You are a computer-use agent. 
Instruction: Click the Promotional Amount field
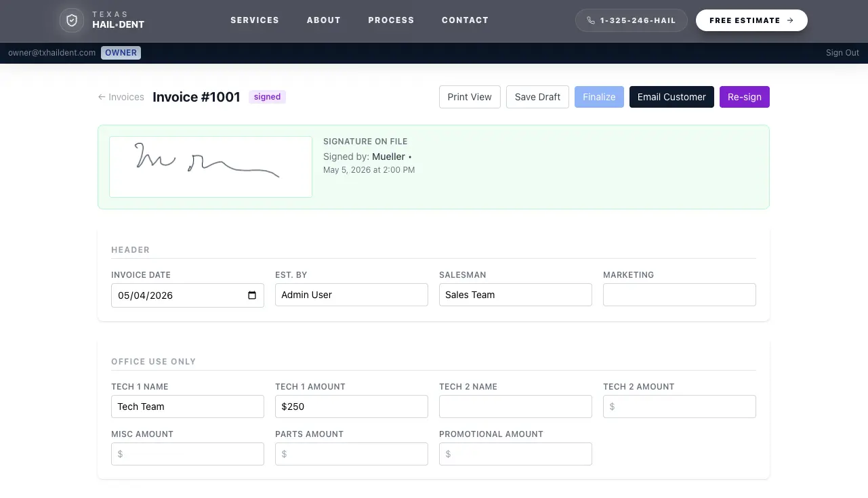click(516, 454)
